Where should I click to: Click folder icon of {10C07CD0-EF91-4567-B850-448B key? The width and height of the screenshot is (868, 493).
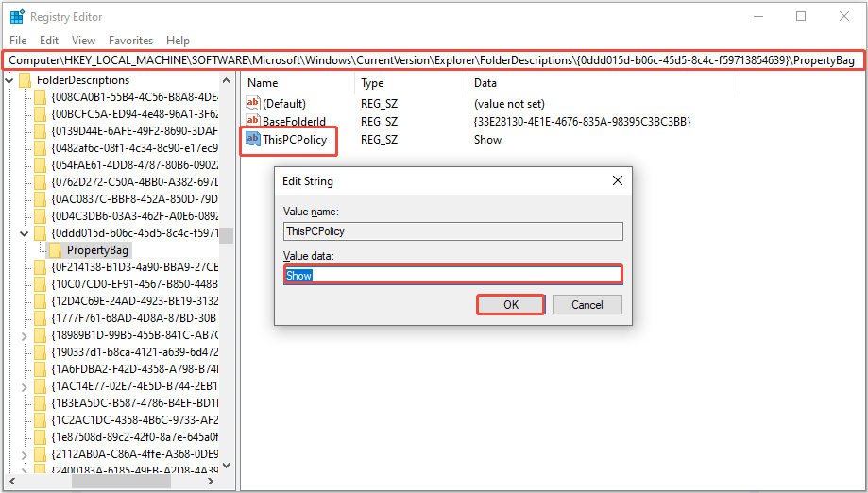(41, 284)
